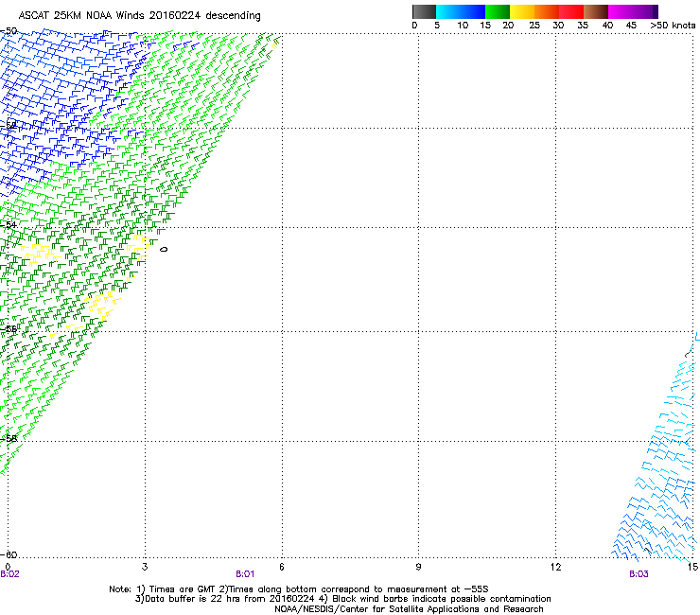The image size is (700, 615).
Task: Click the '15' longitude axis label
Action: pyautogui.click(x=692, y=567)
